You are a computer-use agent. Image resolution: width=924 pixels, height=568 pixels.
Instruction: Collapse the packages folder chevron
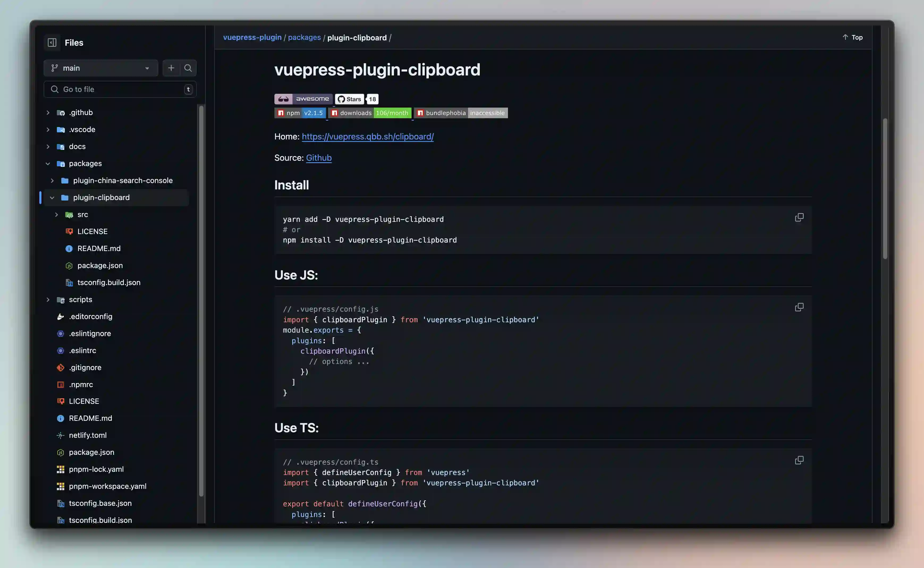[x=48, y=164]
